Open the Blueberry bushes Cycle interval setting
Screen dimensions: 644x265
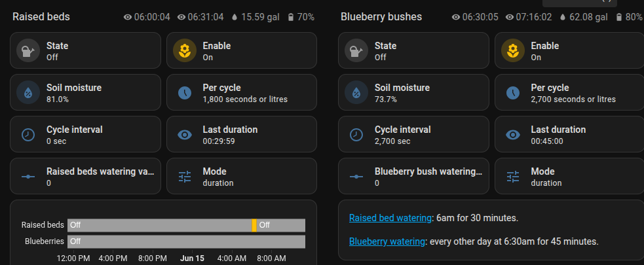pos(413,135)
